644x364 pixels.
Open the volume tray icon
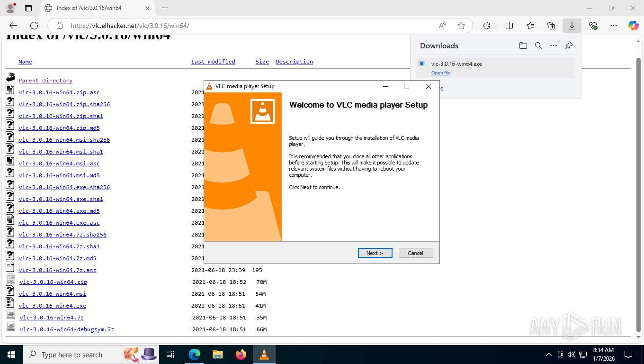572,355
